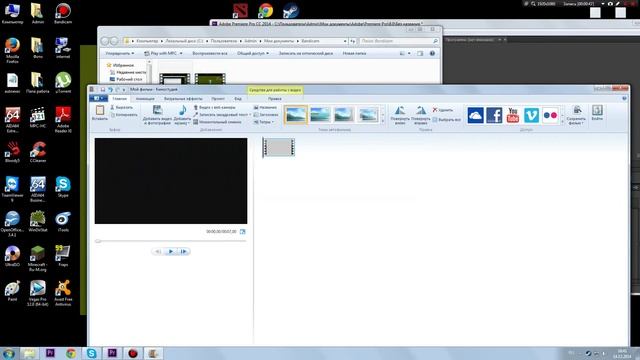Viewport: 640px width, 360px height.
Task: Share movie to OneDrive
Action: click(476, 115)
